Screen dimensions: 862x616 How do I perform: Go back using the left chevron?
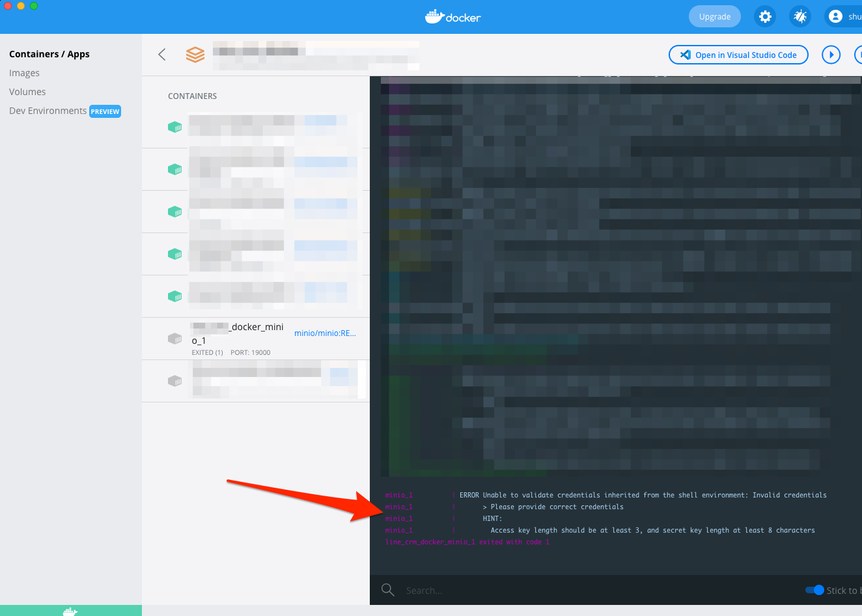[x=161, y=55]
